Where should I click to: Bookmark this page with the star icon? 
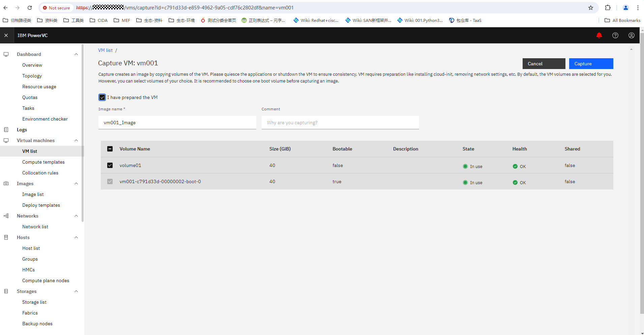(591, 8)
